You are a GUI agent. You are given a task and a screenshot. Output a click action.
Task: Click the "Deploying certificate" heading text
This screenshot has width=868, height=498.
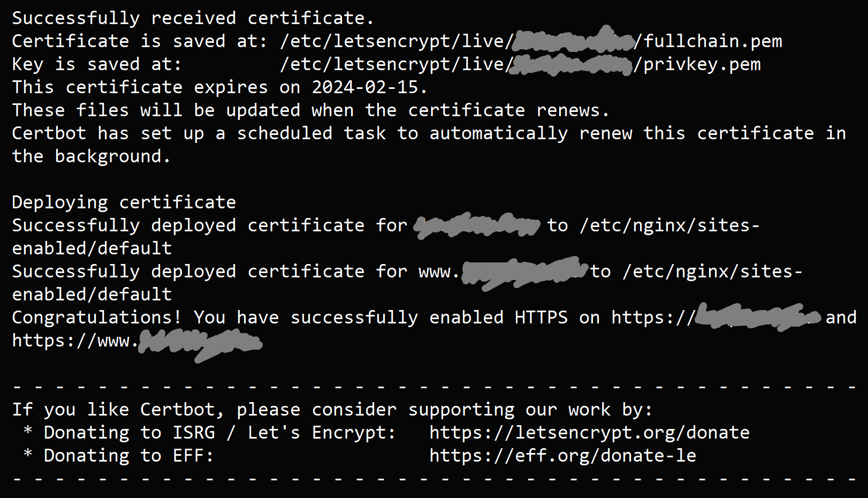click(x=124, y=202)
